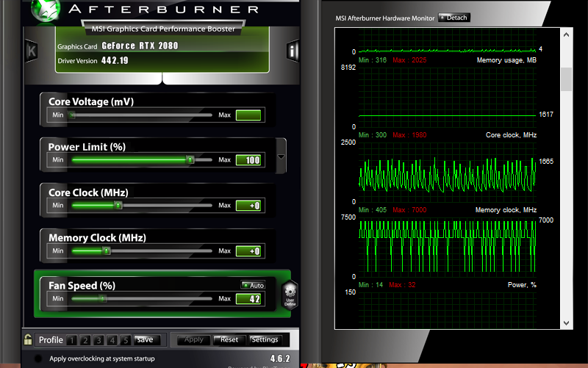The image size is (588, 368).
Task: Click the Memory Clock slider handle
Action: (x=107, y=250)
